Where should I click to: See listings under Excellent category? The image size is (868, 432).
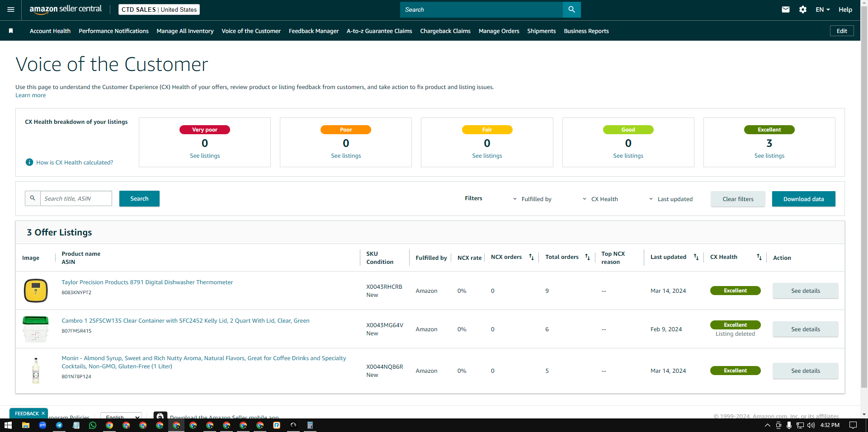coord(769,155)
